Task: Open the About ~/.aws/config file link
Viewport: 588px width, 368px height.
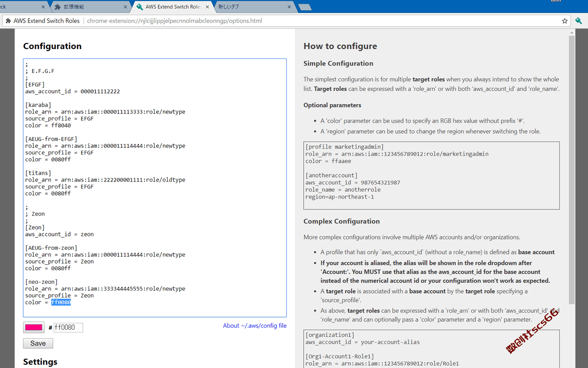Action: pyautogui.click(x=254, y=326)
